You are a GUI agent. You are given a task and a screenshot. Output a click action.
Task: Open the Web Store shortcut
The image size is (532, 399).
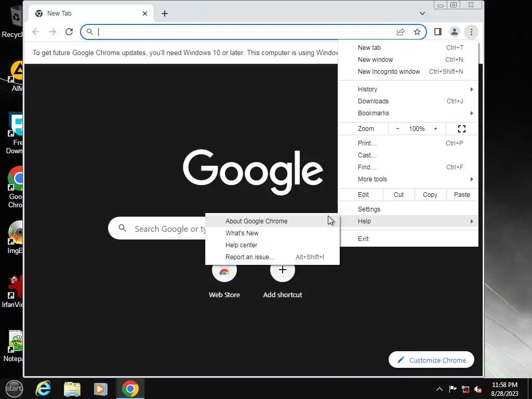224,280
